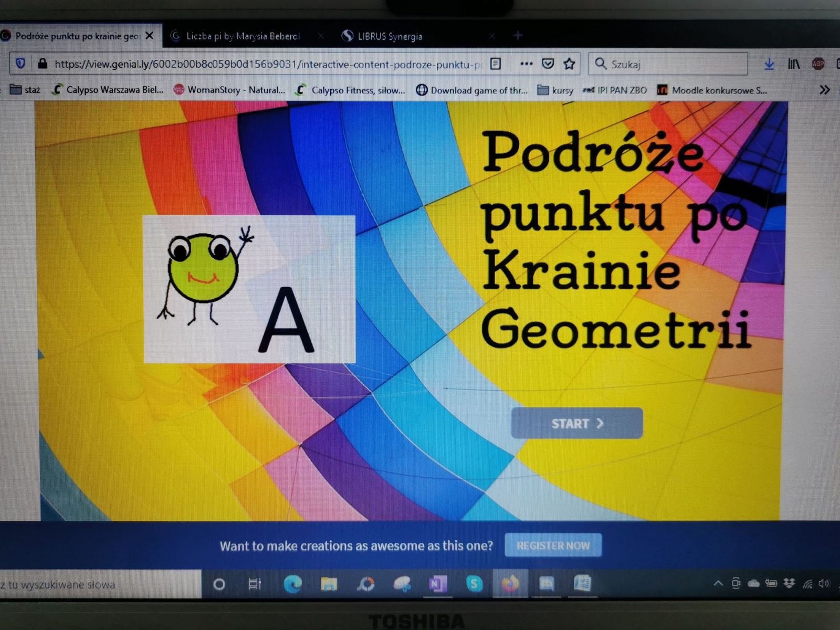Switch to LIBRUS Synergia tab

click(390, 36)
